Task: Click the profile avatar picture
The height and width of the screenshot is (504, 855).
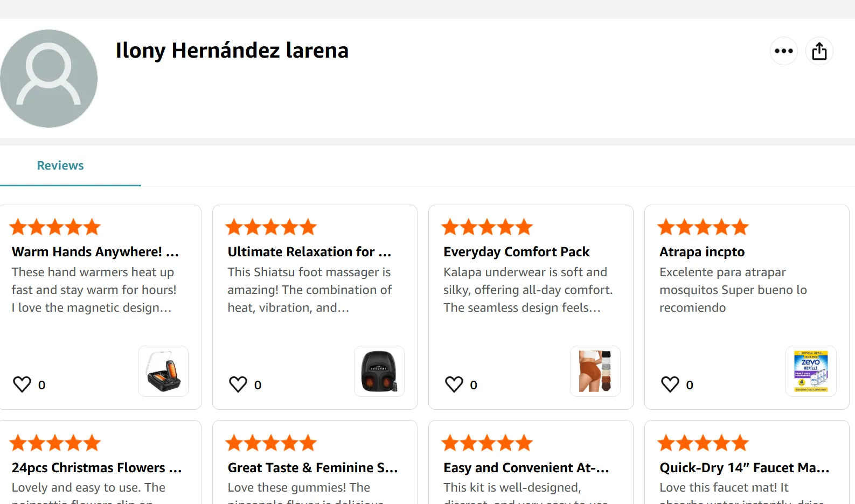Action: click(49, 79)
